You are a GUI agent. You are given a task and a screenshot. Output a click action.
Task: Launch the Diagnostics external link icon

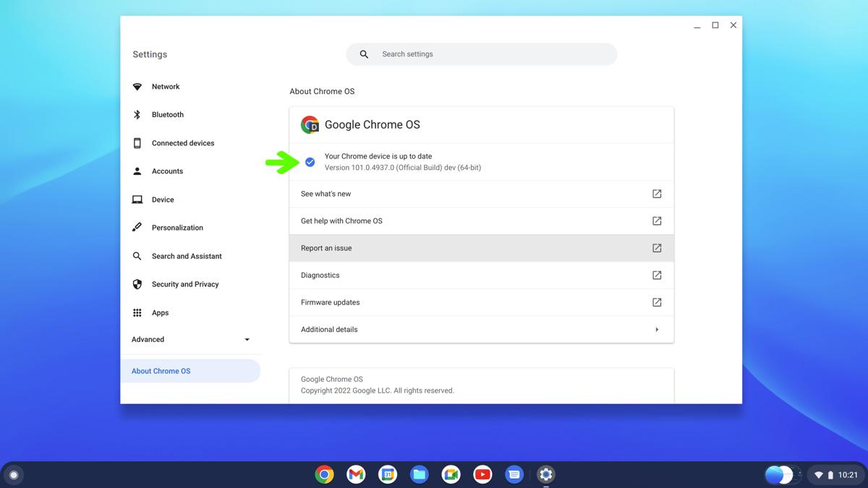point(656,275)
